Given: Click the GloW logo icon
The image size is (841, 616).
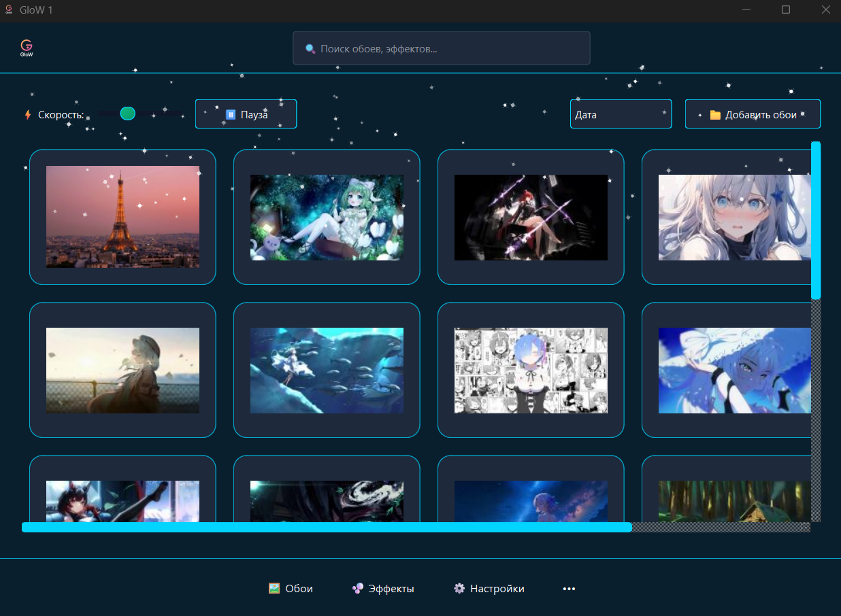Looking at the screenshot, I should click(x=27, y=48).
